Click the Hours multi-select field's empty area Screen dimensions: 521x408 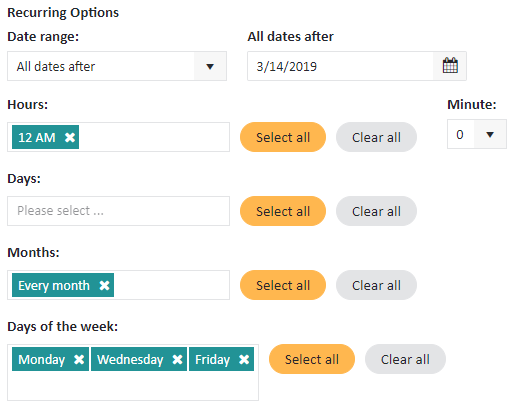coord(153,137)
